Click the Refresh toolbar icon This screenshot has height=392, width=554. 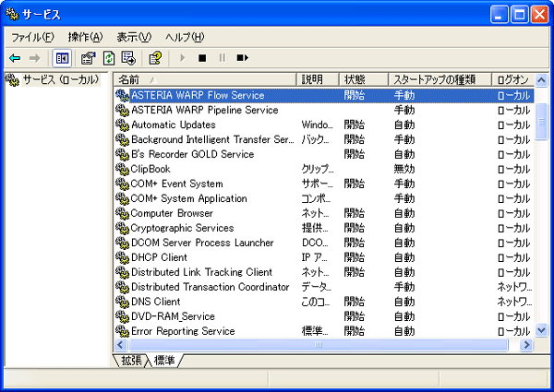109,58
